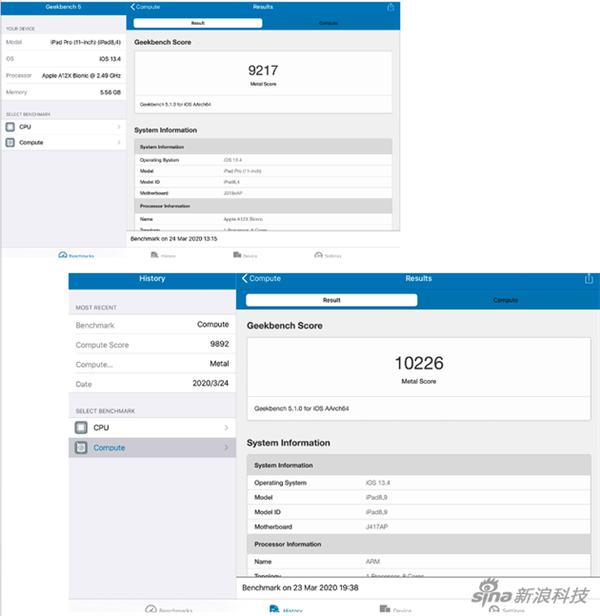Image resolution: width=600 pixels, height=616 pixels.
Task: Open CPU benchmark in lower History sidebar
Action: 152,427
